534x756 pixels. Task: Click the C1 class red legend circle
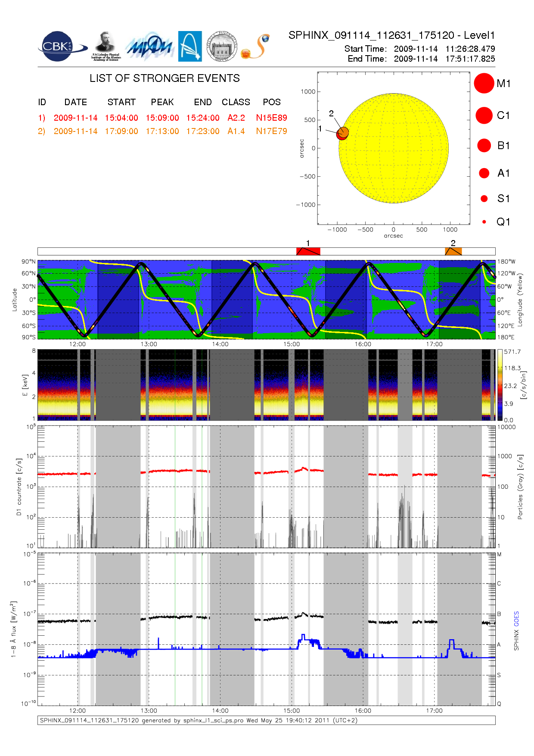coord(484,116)
